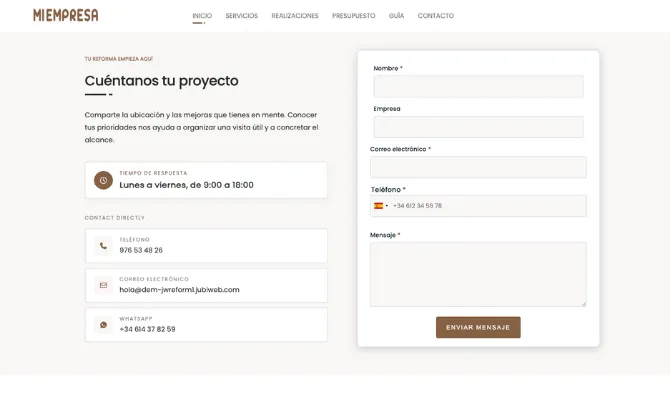Click the clock icon beside response time

103,180
